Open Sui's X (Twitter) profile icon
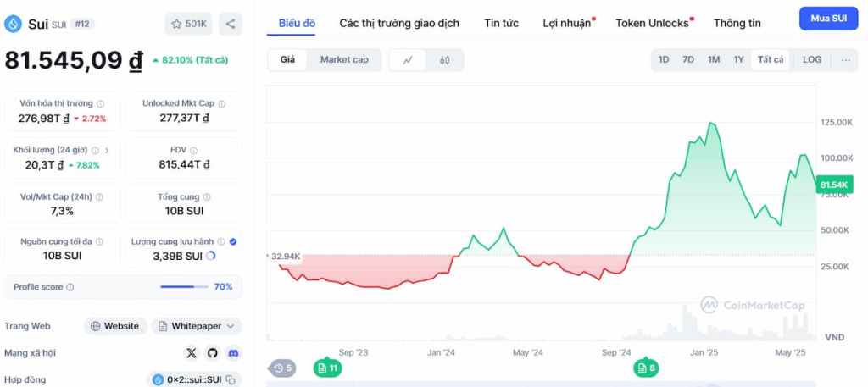 coord(192,352)
